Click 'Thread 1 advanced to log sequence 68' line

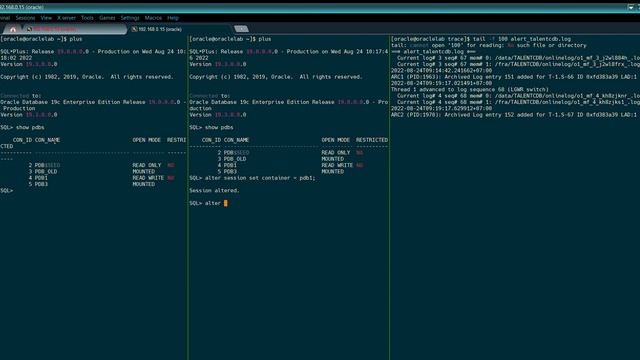pos(470,89)
